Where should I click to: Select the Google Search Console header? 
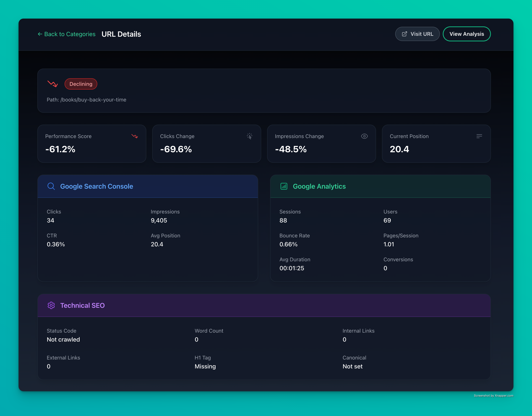pos(97,186)
